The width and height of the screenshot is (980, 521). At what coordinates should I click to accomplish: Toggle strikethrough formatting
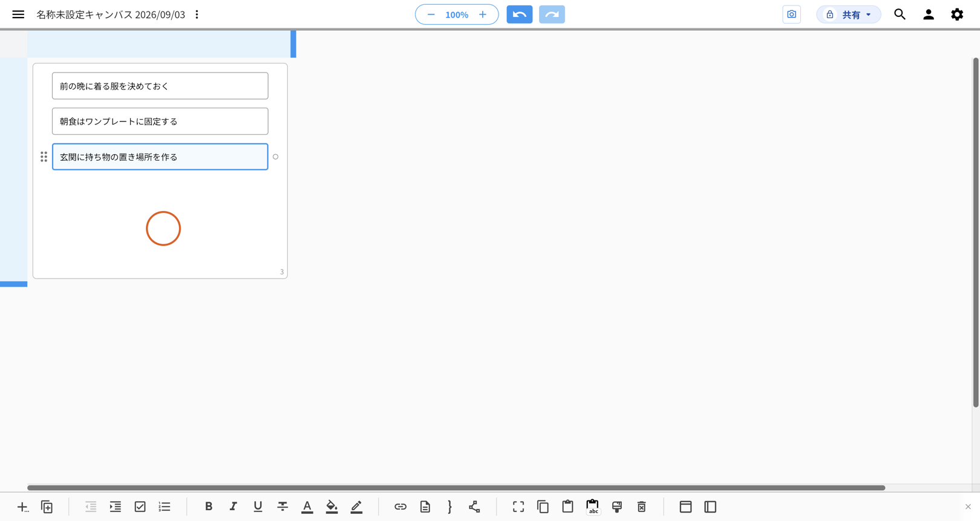click(x=283, y=507)
